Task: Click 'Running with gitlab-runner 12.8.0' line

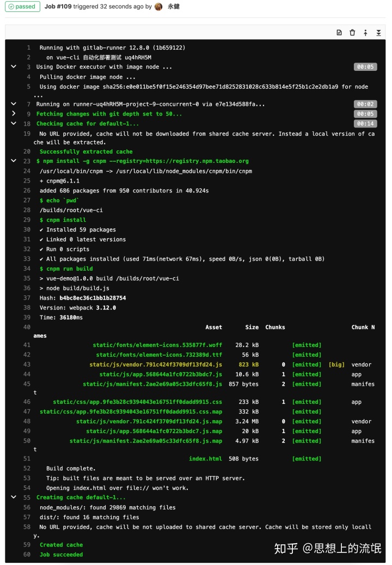Action: (112, 47)
